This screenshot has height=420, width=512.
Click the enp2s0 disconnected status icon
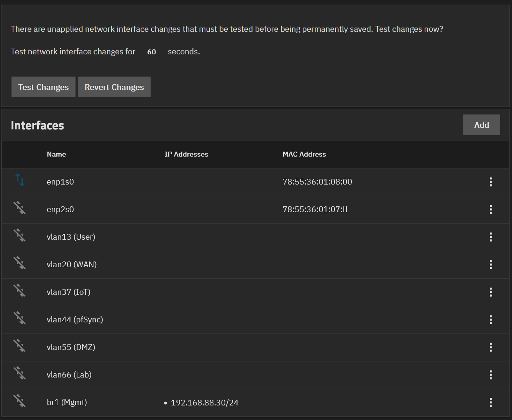[20, 208]
